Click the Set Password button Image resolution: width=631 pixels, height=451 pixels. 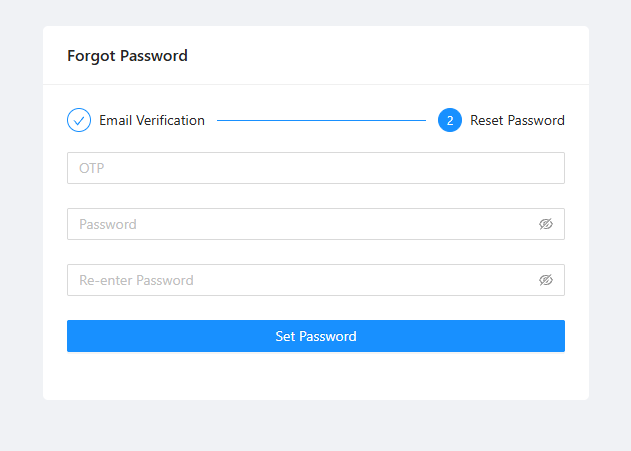(x=316, y=336)
